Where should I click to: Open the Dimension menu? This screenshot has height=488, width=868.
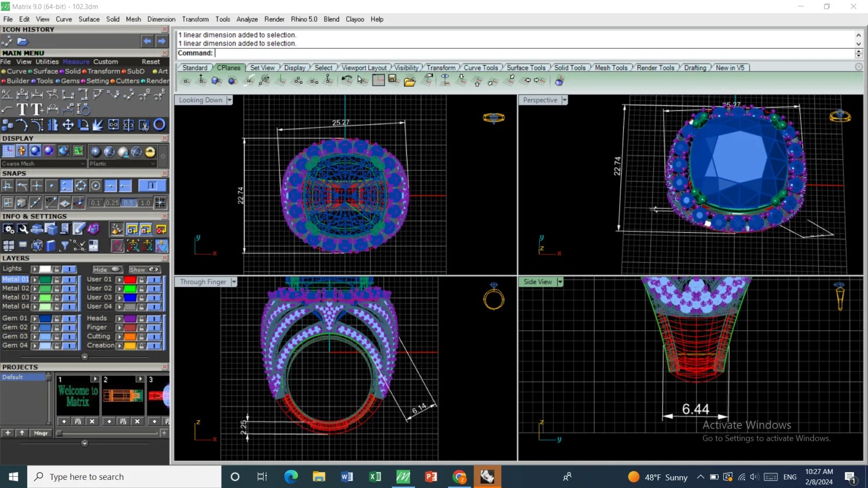point(161,20)
